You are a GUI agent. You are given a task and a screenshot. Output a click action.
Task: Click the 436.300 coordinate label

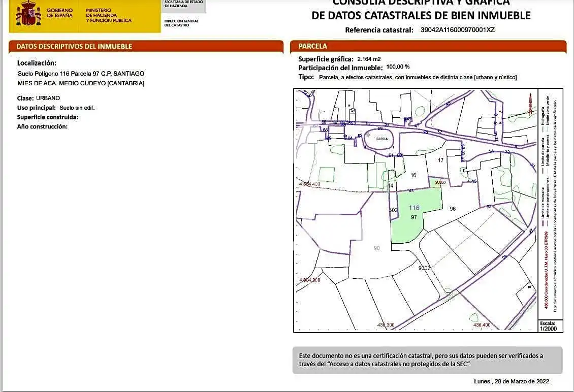pyautogui.click(x=386, y=325)
